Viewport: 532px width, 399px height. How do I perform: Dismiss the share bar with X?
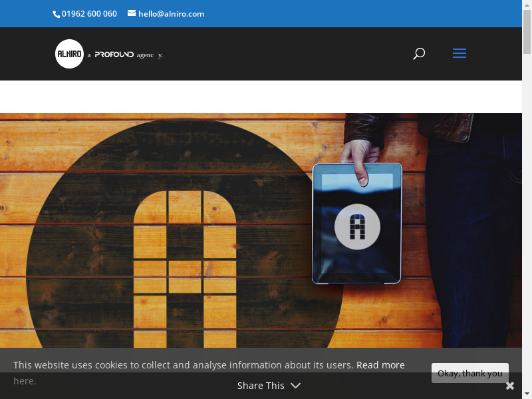(x=510, y=386)
